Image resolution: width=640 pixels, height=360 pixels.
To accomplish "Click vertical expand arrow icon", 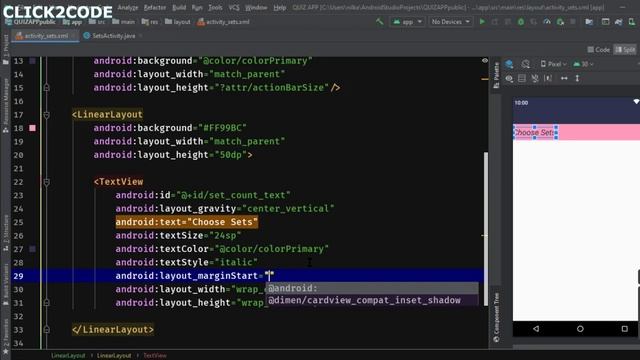I will (x=577, y=78).
